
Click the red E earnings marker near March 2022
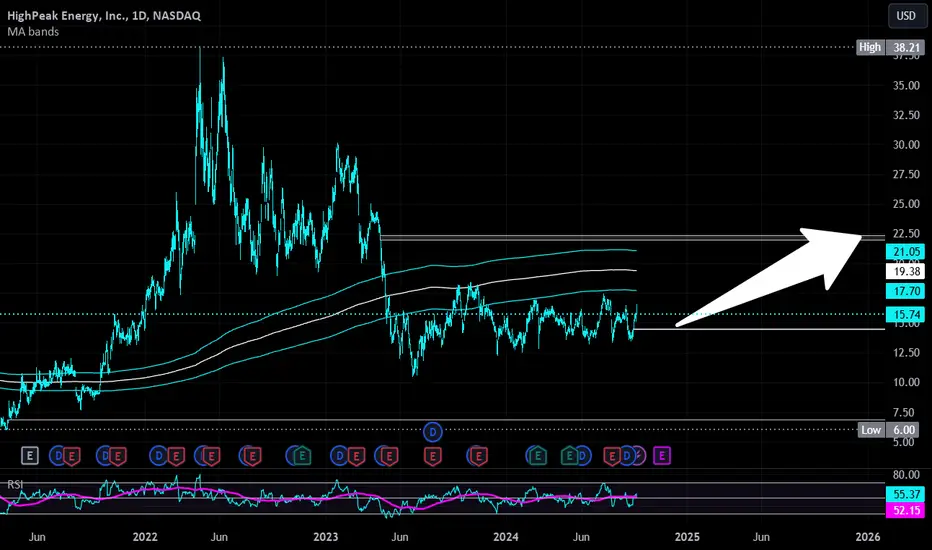[x=176, y=456]
